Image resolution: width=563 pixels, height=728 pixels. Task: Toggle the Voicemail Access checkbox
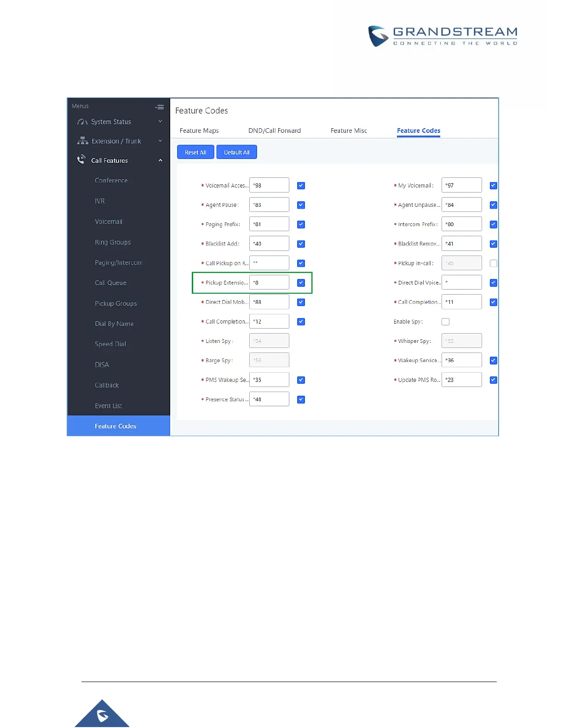tap(301, 186)
